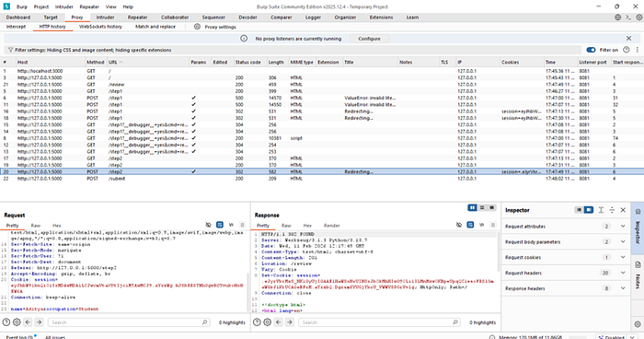Select side-by-side request/response layout
This screenshot has width=644, height=339.
click(x=472, y=208)
